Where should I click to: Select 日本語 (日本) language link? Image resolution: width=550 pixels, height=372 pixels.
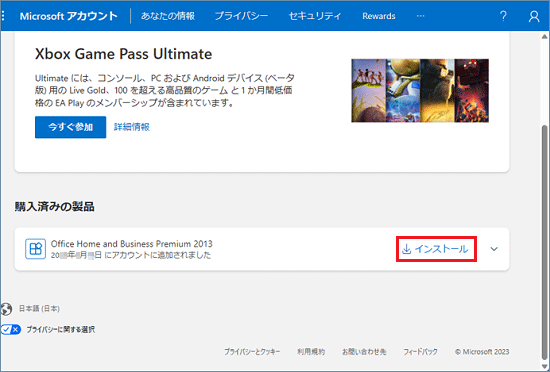(39, 309)
